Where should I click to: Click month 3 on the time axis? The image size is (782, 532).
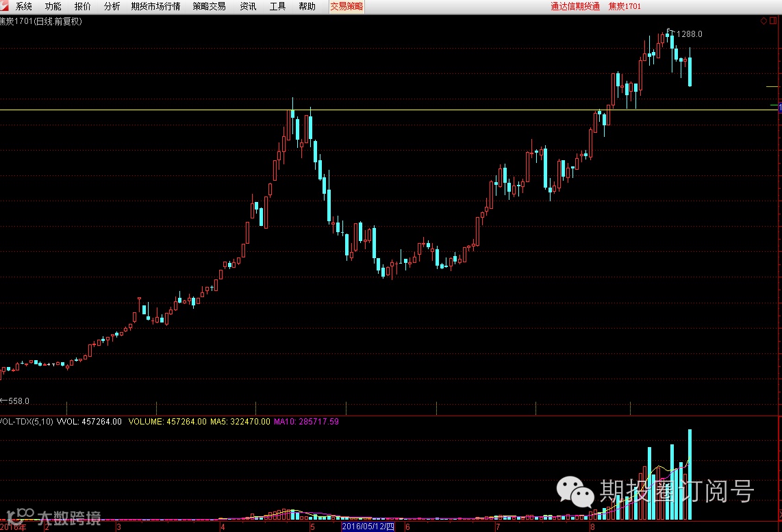tap(118, 527)
